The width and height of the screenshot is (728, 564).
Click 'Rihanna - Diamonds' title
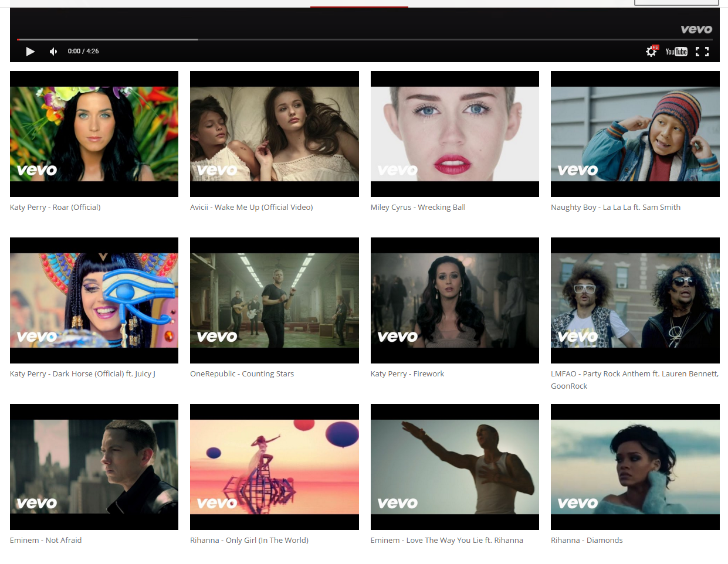587,540
